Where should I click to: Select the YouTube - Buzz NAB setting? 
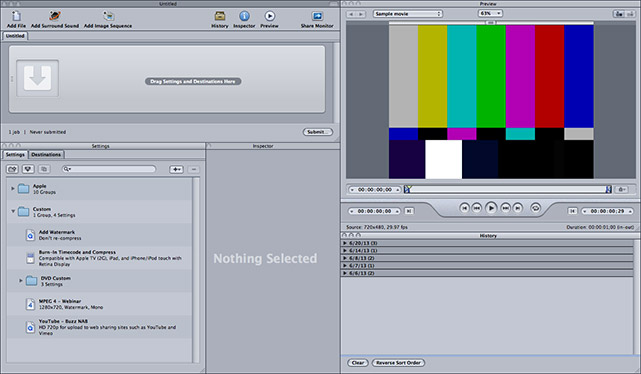(99, 327)
